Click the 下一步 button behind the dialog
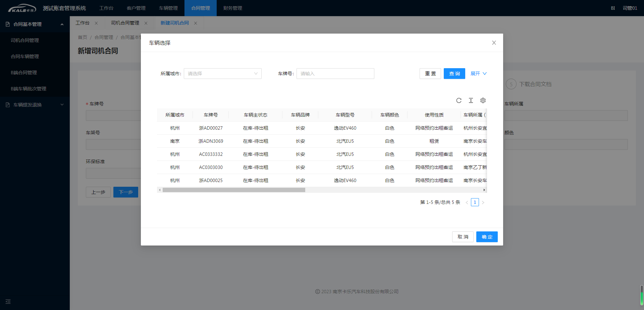 [x=126, y=192]
